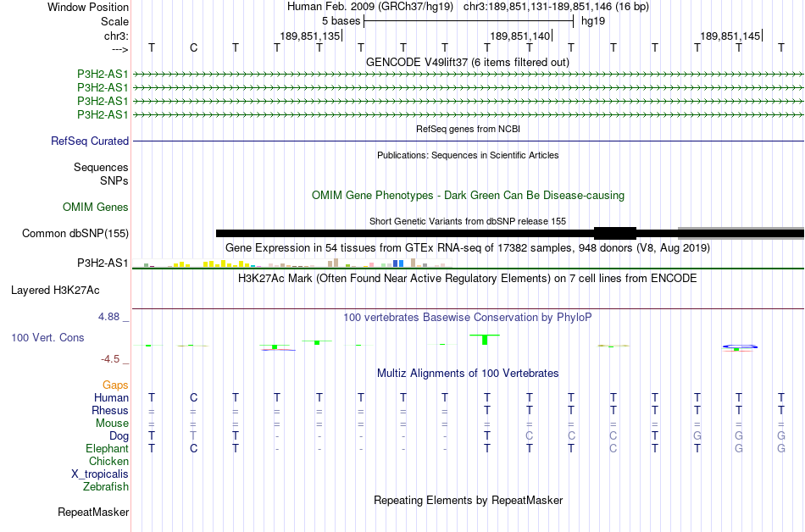This screenshot has height=532, width=805.
Task: Click the Window Position label
Action: click(88, 7)
